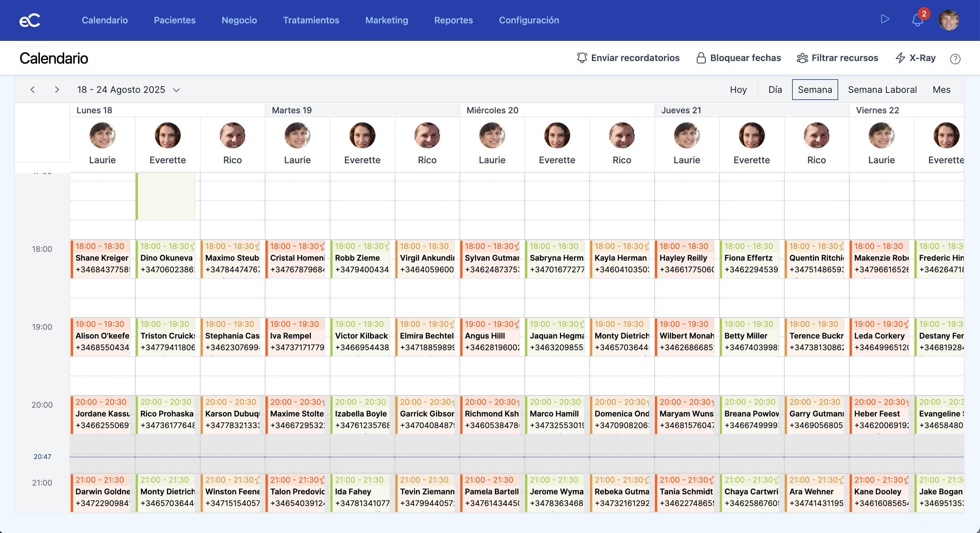Screen dimensions: 980x533
Task: Click Bloquear fechas padlock icon
Action: click(x=701, y=58)
